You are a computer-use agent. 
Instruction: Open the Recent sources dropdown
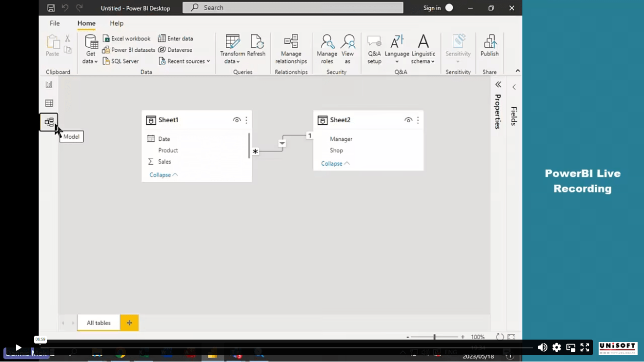208,61
